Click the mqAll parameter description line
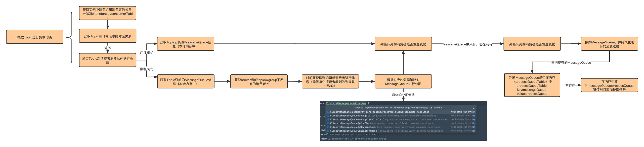Screen dimensions: 644x147 pos(350,134)
